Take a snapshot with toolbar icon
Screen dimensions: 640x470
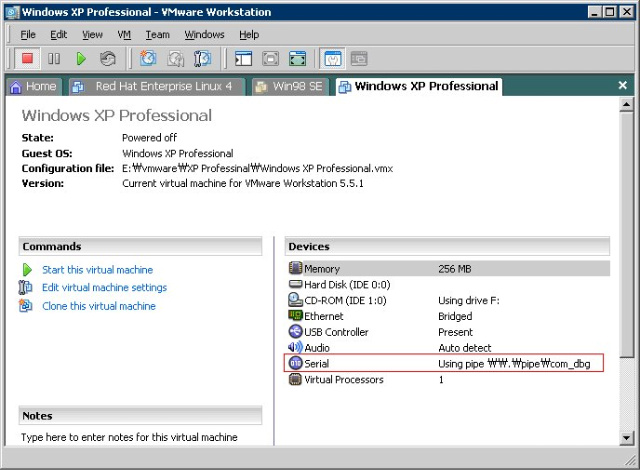(148, 59)
